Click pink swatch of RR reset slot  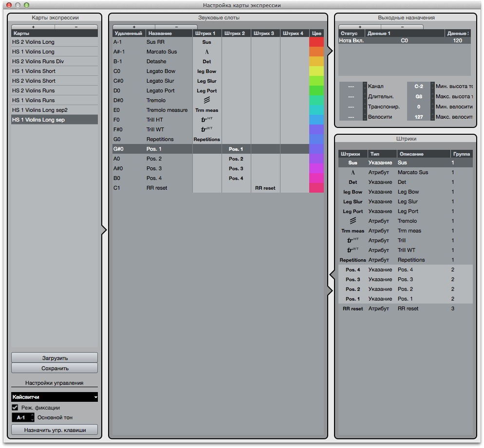[x=316, y=188]
